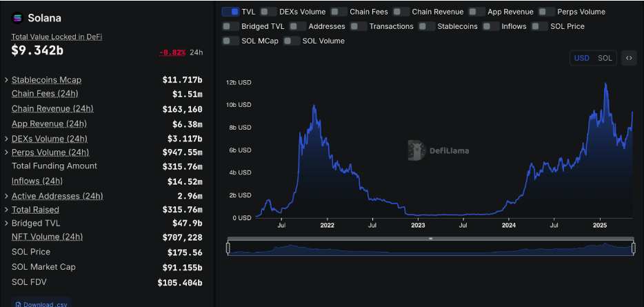Select USD denomination tab
Screen dimensions: 644x307
(x=581, y=58)
